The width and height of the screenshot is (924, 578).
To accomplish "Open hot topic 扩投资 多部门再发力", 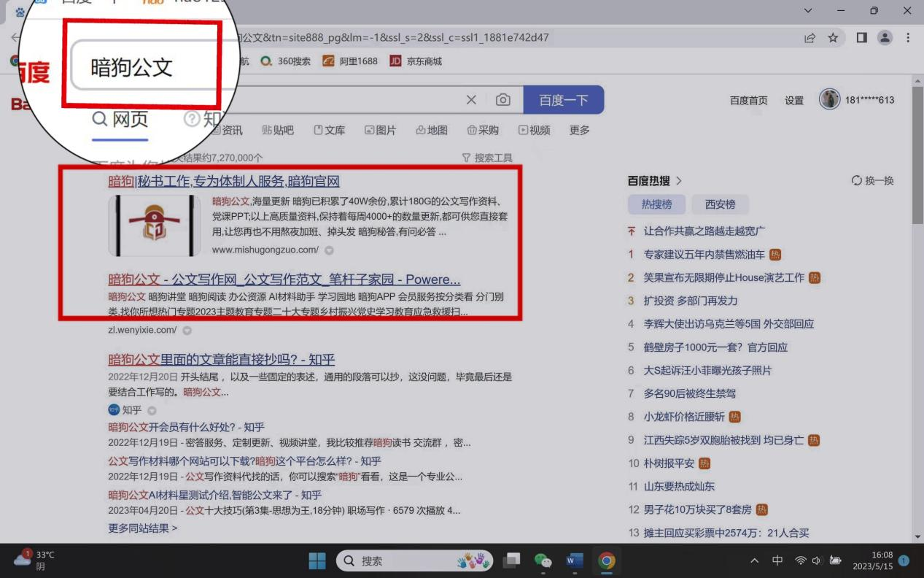I will pos(691,301).
